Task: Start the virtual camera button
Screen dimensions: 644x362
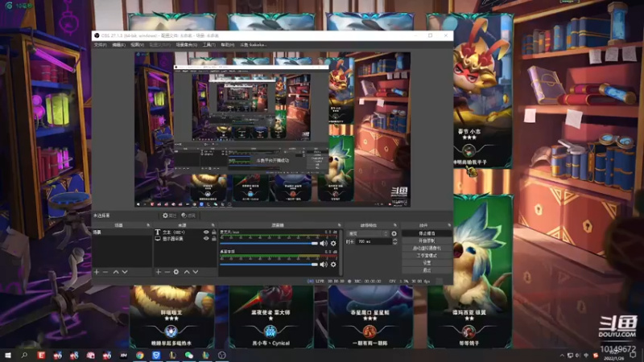Action: point(427,248)
